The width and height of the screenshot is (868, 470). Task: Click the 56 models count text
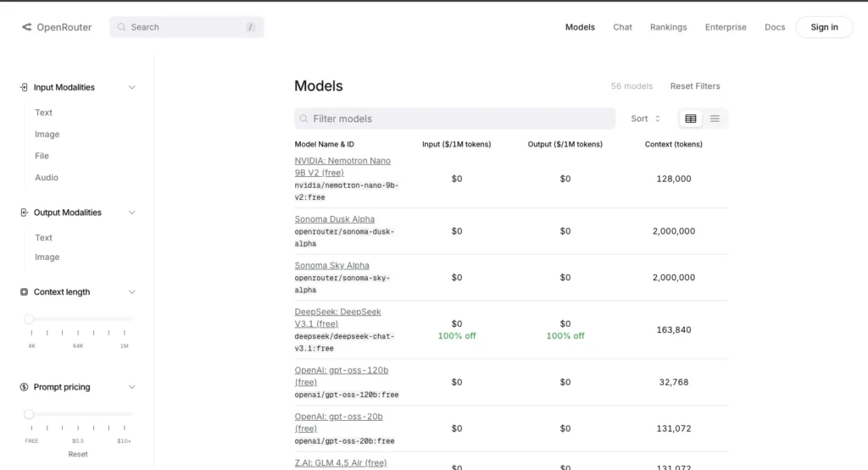[632, 86]
